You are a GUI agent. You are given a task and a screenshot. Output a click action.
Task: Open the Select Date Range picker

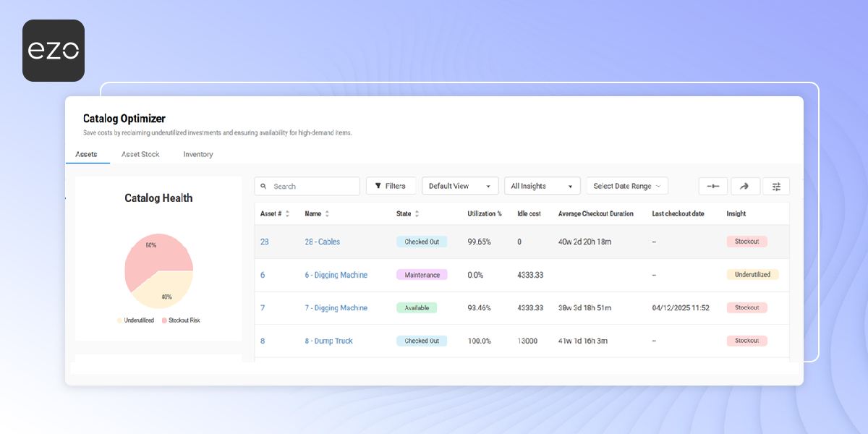pyautogui.click(x=626, y=185)
